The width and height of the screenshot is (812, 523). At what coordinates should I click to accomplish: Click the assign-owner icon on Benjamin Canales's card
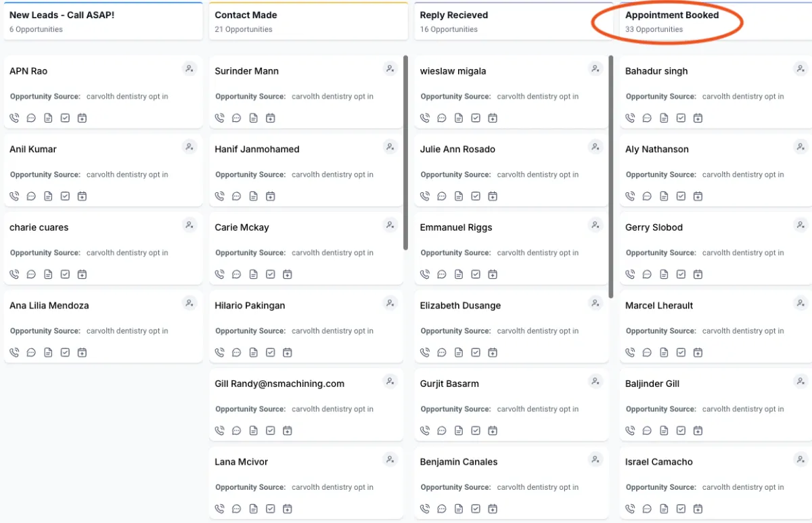pos(595,459)
